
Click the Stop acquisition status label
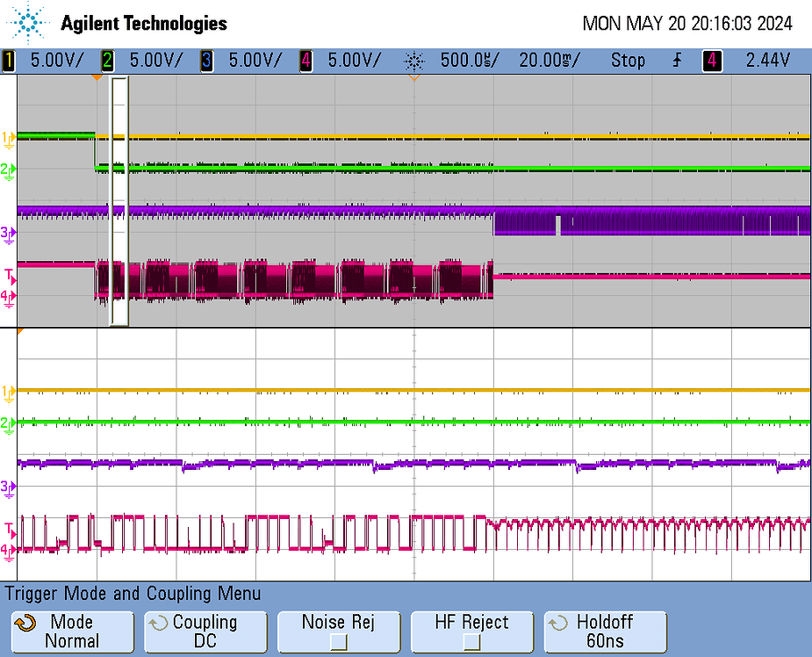point(628,60)
